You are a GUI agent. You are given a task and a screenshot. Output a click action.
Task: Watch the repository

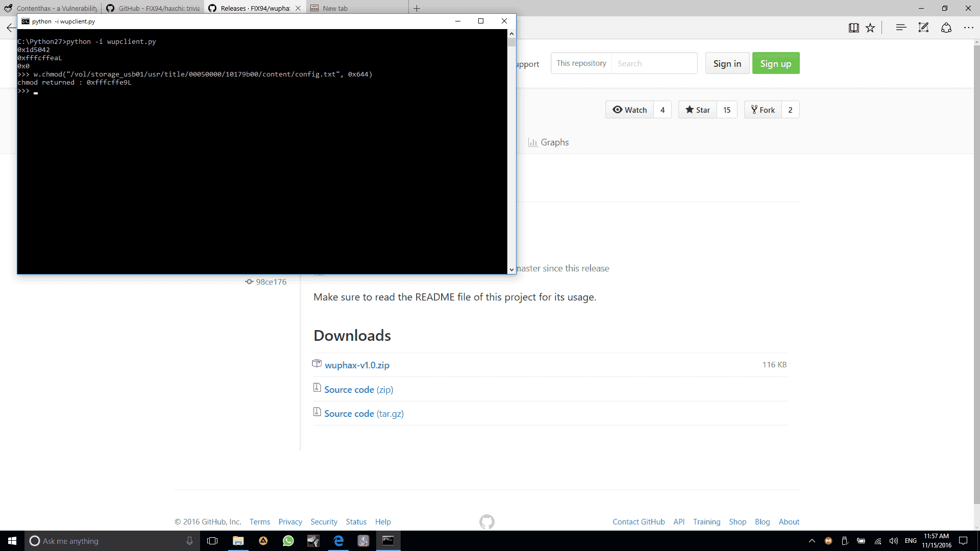[x=629, y=110]
